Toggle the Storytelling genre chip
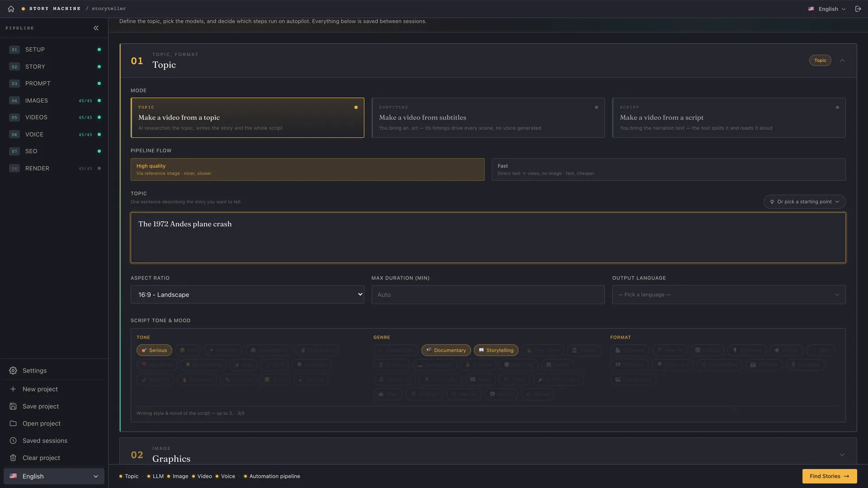 coord(496,350)
